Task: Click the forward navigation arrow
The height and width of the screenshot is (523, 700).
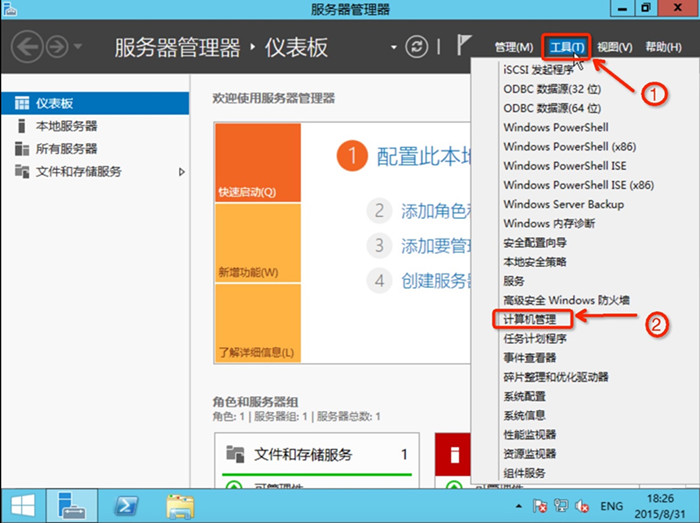Action: coord(58,46)
